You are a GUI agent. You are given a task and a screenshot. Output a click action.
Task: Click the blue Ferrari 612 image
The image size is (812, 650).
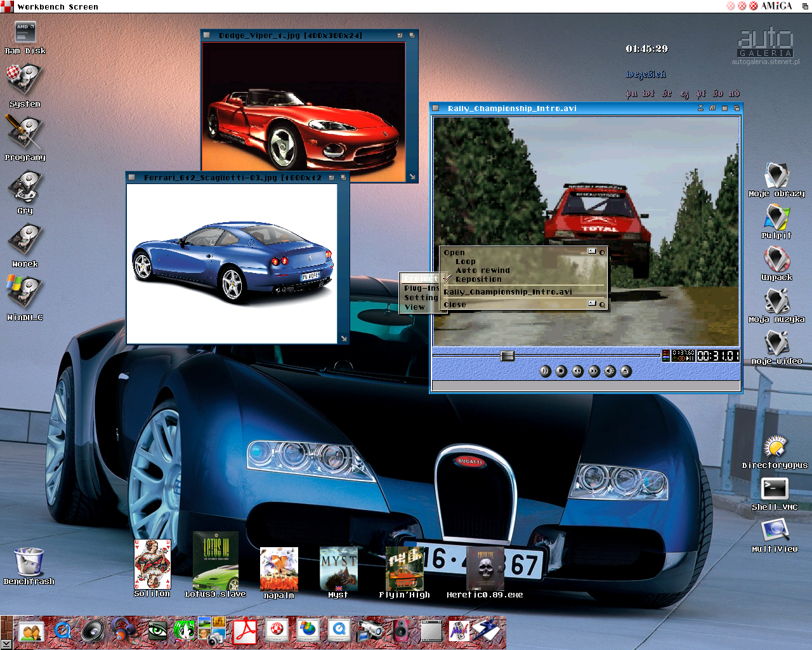pyautogui.click(x=232, y=263)
